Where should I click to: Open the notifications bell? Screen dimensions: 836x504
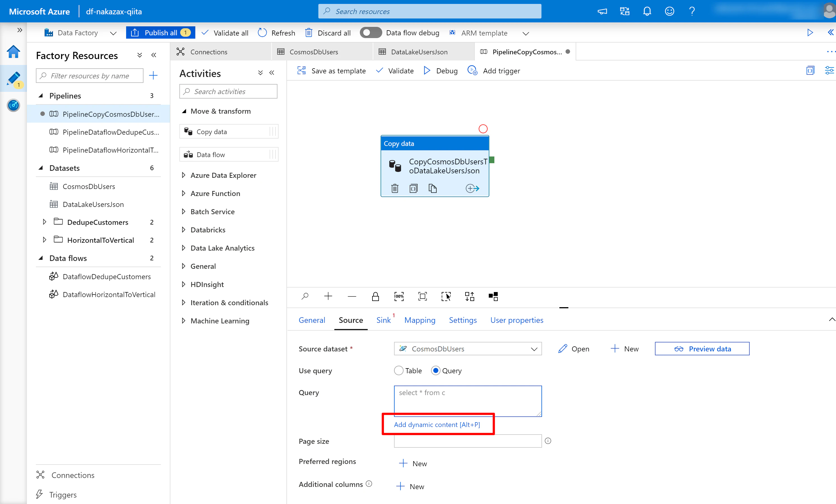647,11
